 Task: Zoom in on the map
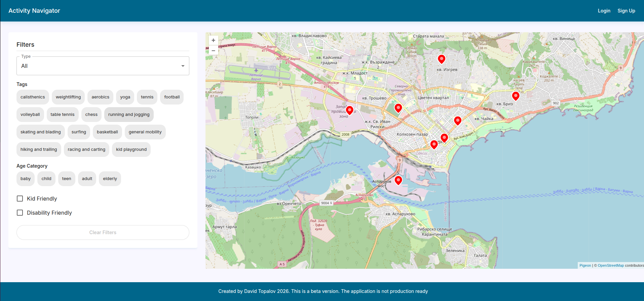point(213,40)
